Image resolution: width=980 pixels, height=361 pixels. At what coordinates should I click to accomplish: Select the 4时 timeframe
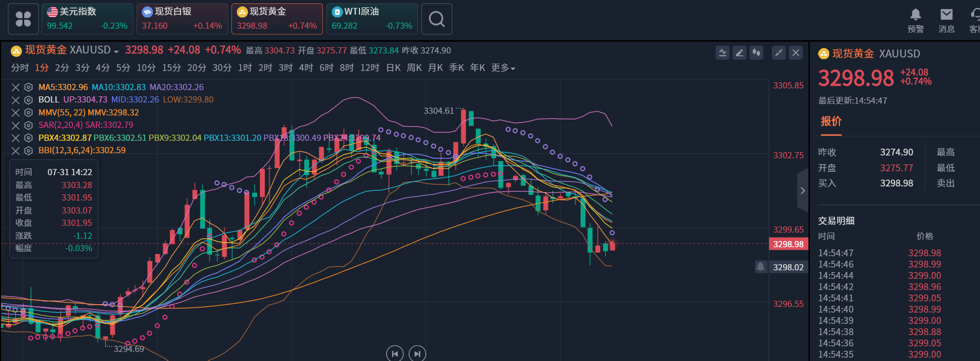306,68
